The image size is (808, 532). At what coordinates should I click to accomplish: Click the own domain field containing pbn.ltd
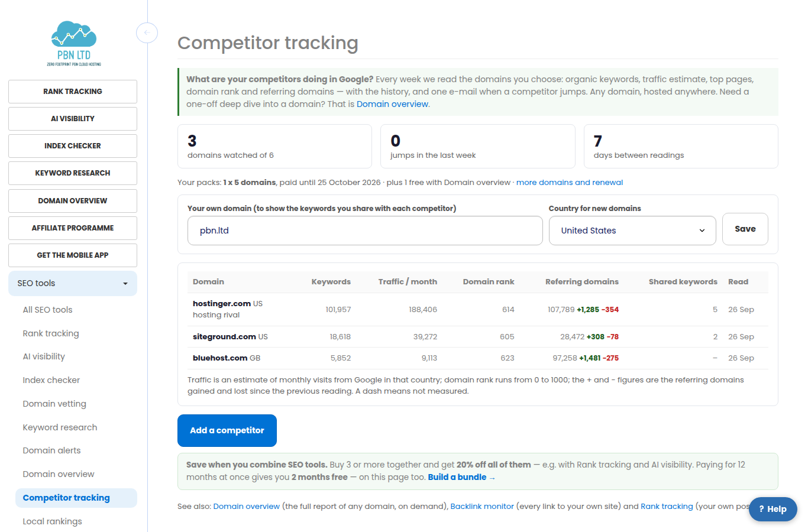click(x=365, y=231)
